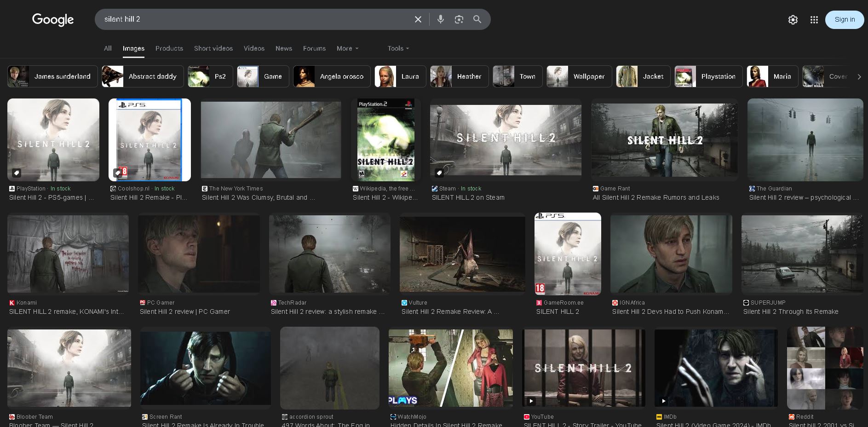
Task: Switch to the Forums tab
Action: pyautogui.click(x=314, y=48)
